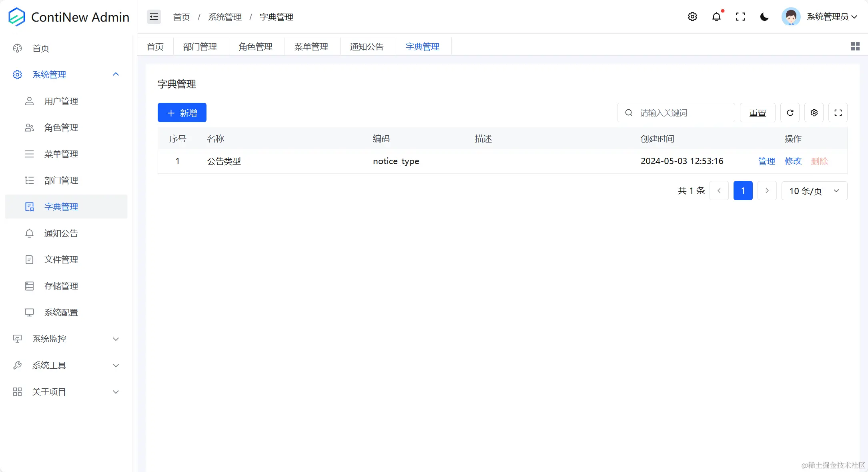This screenshot has height=472, width=868.
Task: Click the 新增 button to add a dictionary
Action: [x=182, y=112]
